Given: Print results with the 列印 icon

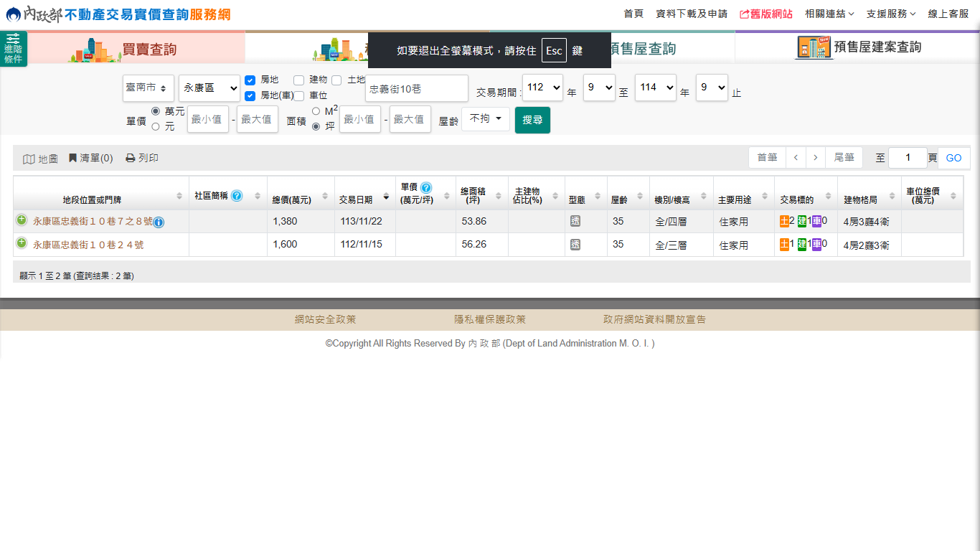Looking at the screenshot, I should [142, 158].
